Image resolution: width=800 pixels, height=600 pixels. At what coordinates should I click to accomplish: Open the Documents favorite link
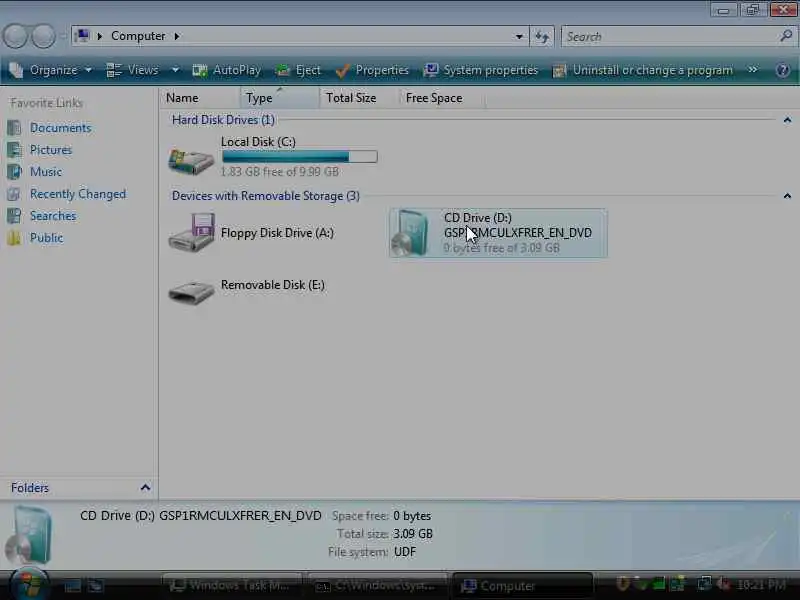click(x=61, y=128)
